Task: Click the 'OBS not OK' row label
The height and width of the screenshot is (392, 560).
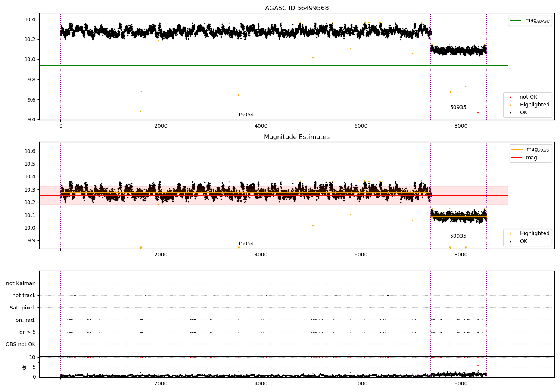Action: coord(21,345)
